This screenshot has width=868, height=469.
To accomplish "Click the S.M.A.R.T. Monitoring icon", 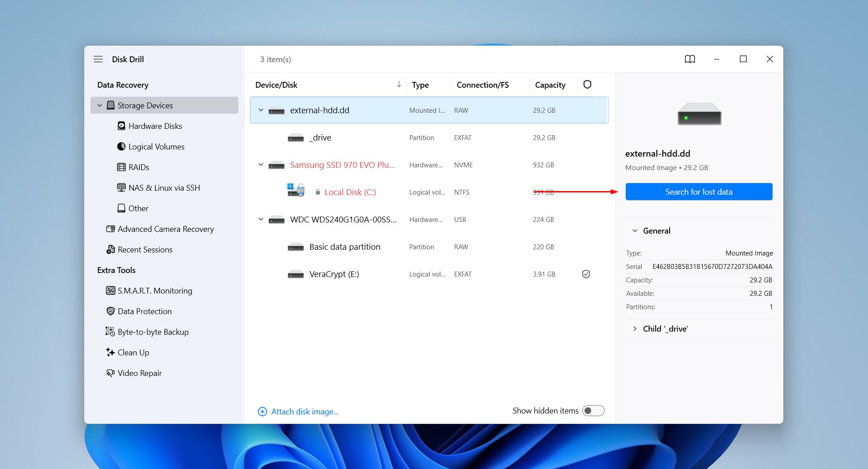I will coord(111,291).
